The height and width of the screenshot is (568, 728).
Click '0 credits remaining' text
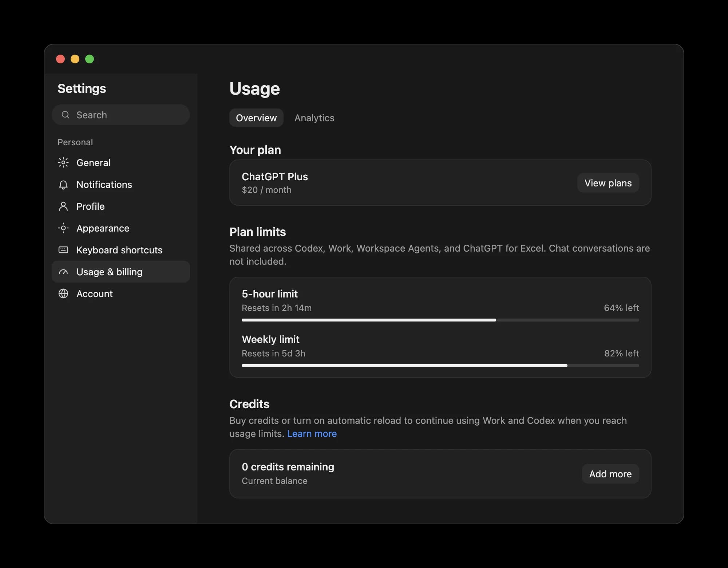pos(288,467)
